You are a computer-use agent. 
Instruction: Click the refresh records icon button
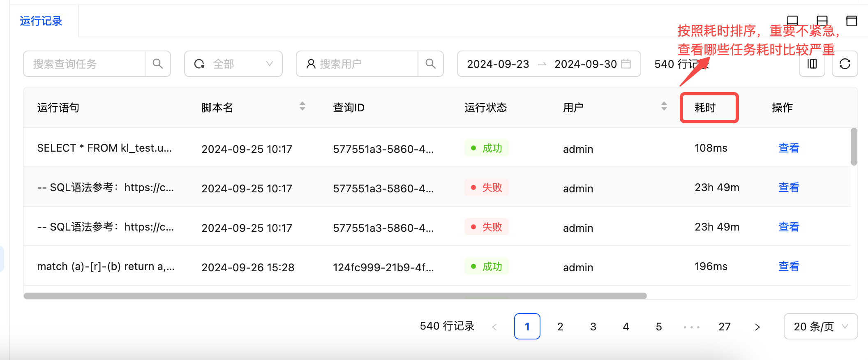(x=845, y=64)
